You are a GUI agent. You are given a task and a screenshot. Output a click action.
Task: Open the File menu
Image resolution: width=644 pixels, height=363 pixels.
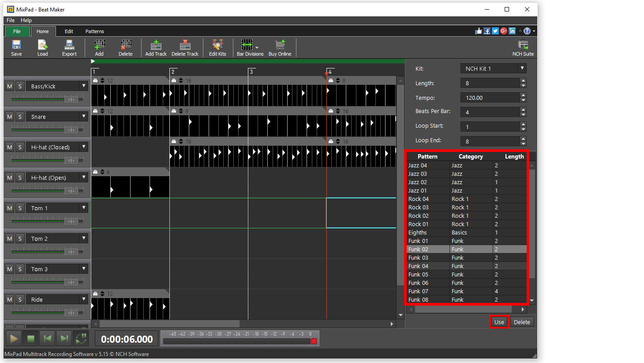coord(10,20)
